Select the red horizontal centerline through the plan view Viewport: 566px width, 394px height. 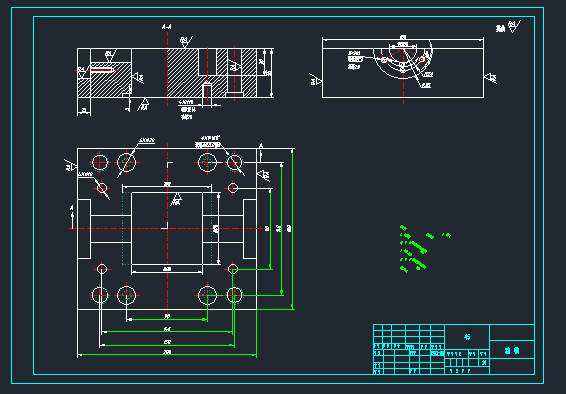coord(167,228)
